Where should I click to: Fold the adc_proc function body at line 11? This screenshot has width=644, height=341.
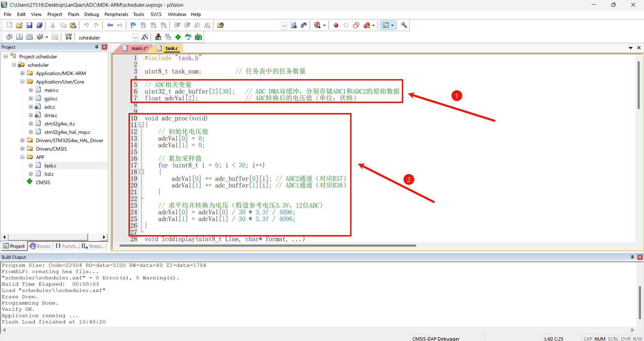coord(142,125)
